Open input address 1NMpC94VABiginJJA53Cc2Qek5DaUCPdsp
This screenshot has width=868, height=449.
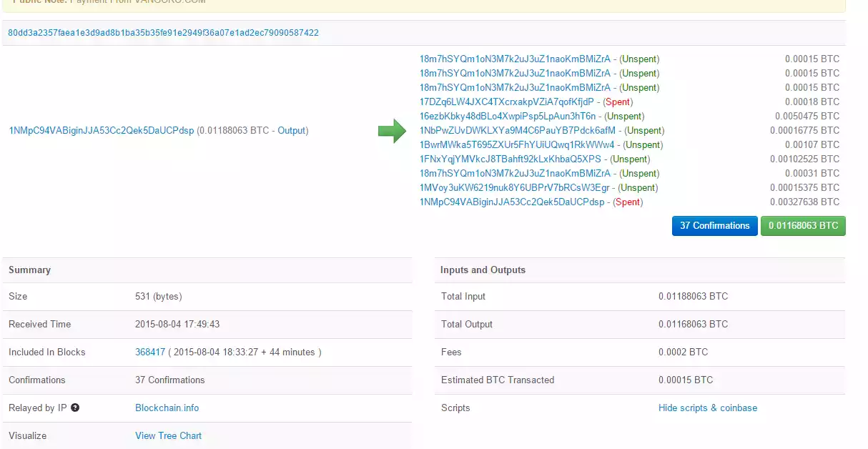click(x=101, y=131)
